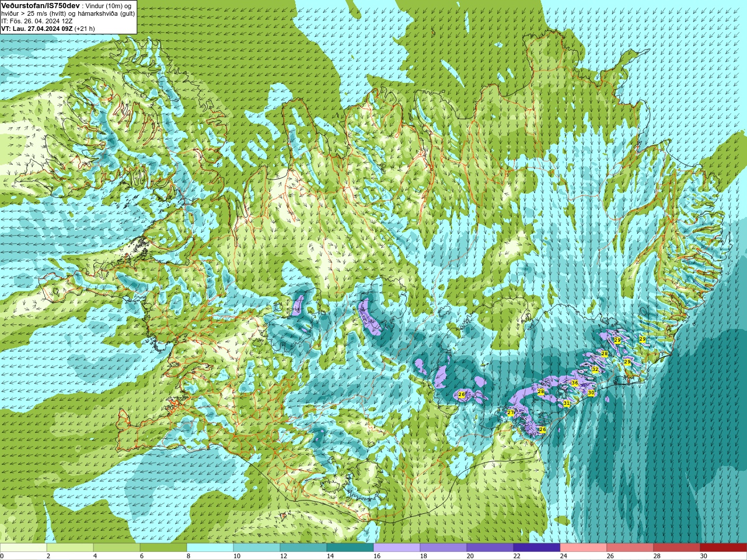Select the legend tick label 16
Screen dimensions: 747x560
pyautogui.click(x=377, y=556)
